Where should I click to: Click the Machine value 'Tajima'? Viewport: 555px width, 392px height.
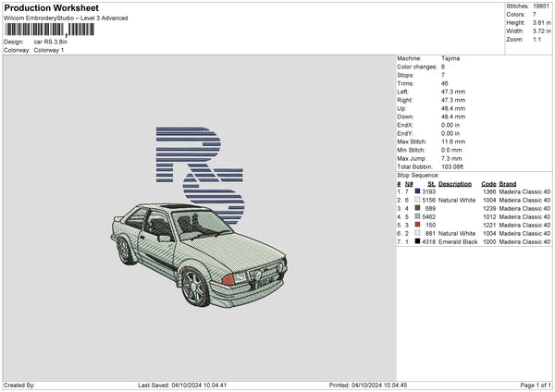coord(450,58)
